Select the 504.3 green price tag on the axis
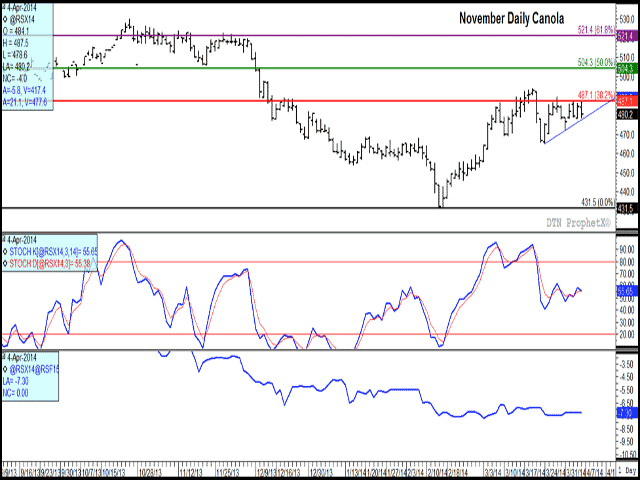Image resolution: width=640 pixels, height=480 pixels. click(626, 68)
